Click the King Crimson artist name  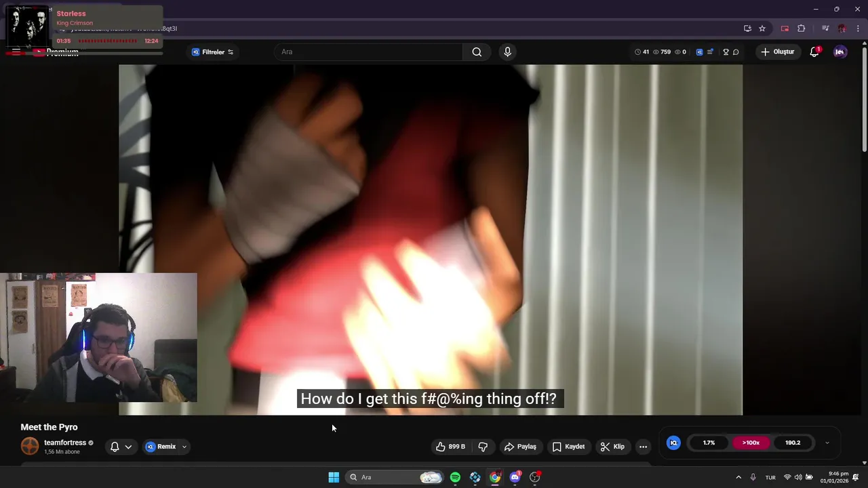[x=75, y=23]
